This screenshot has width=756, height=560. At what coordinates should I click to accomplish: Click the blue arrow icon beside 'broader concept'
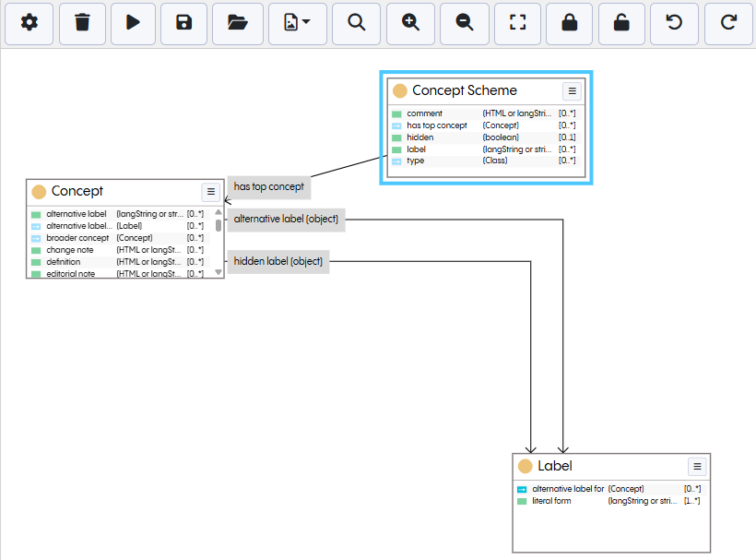pos(36,239)
